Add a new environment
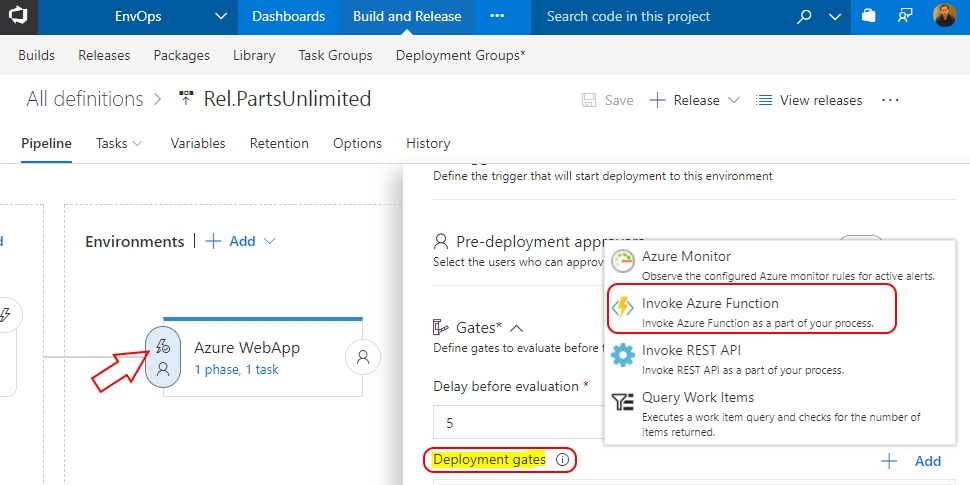The image size is (970, 485). 230,241
